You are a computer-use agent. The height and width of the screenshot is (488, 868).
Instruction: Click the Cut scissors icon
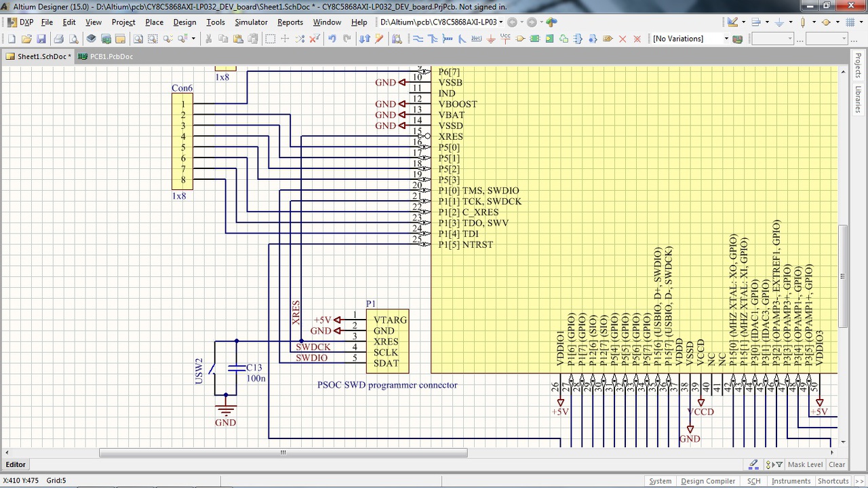[208, 39]
